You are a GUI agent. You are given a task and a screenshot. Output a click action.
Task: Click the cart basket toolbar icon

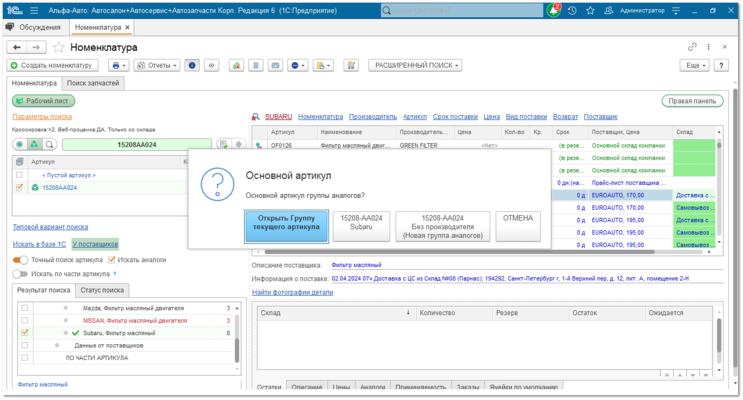(351, 65)
